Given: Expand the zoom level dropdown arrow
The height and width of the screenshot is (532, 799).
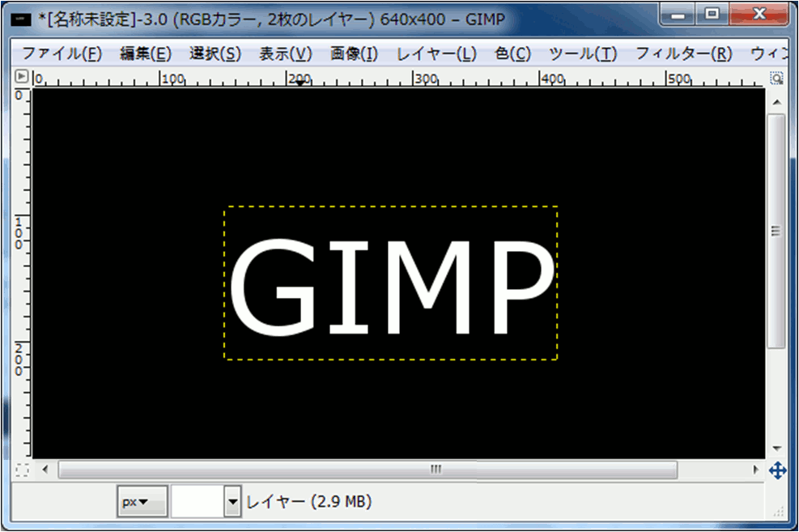Looking at the screenshot, I should click(233, 502).
